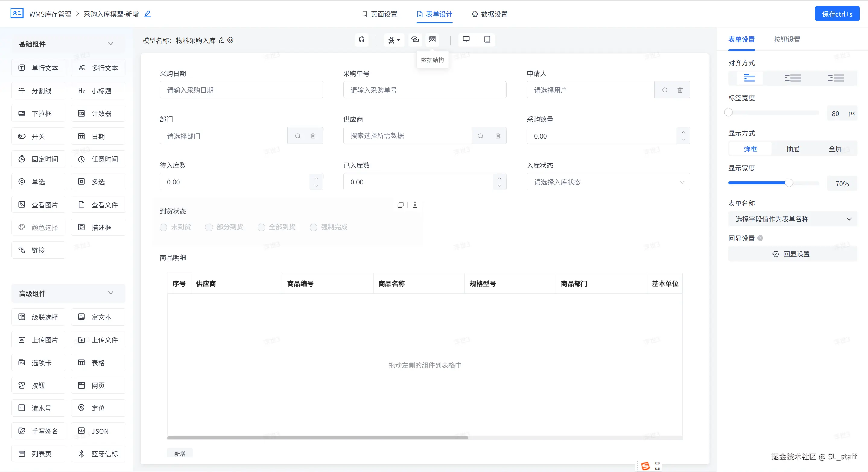Click the 回显设置 button
This screenshot has height=472, width=868.
coord(792,254)
